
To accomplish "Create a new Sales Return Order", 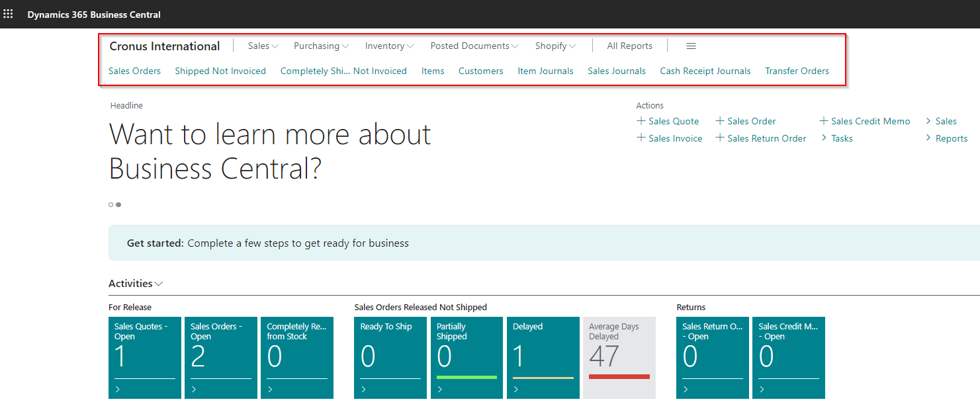I will tap(767, 138).
